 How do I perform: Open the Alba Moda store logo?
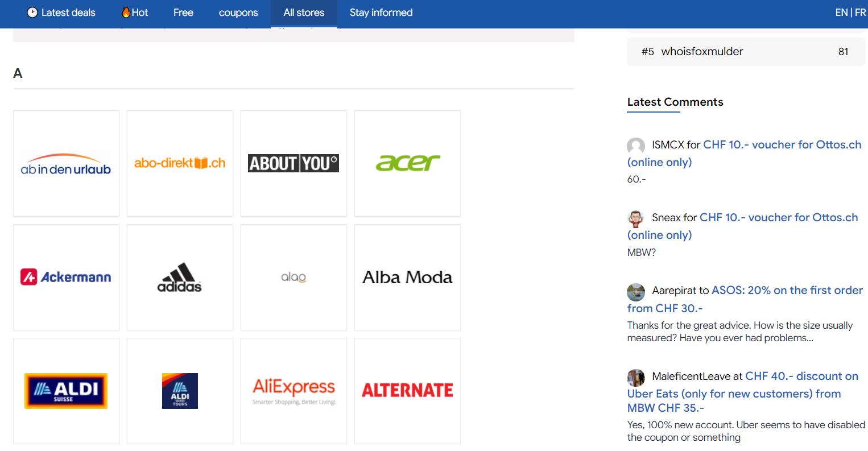click(x=407, y=278)
